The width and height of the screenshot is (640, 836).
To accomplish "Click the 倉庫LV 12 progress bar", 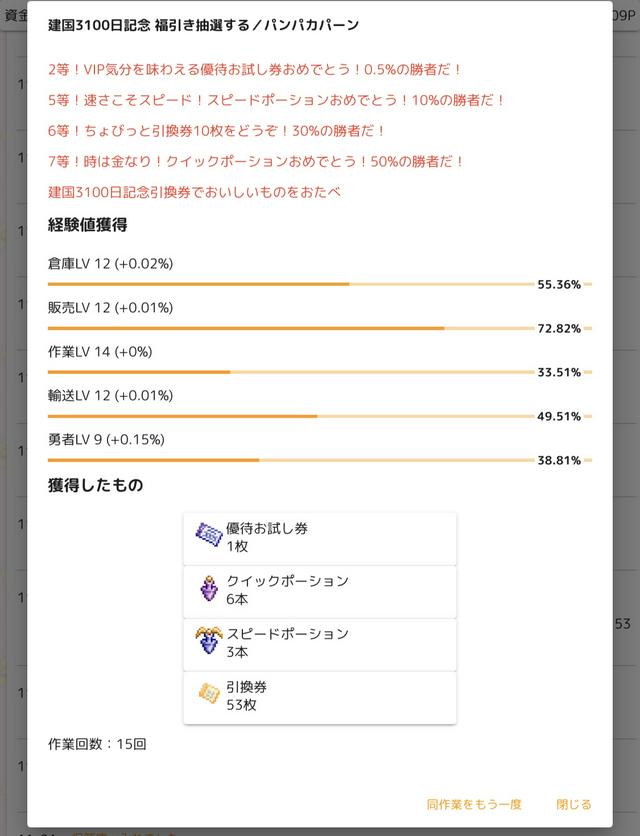I will point(290,284).
